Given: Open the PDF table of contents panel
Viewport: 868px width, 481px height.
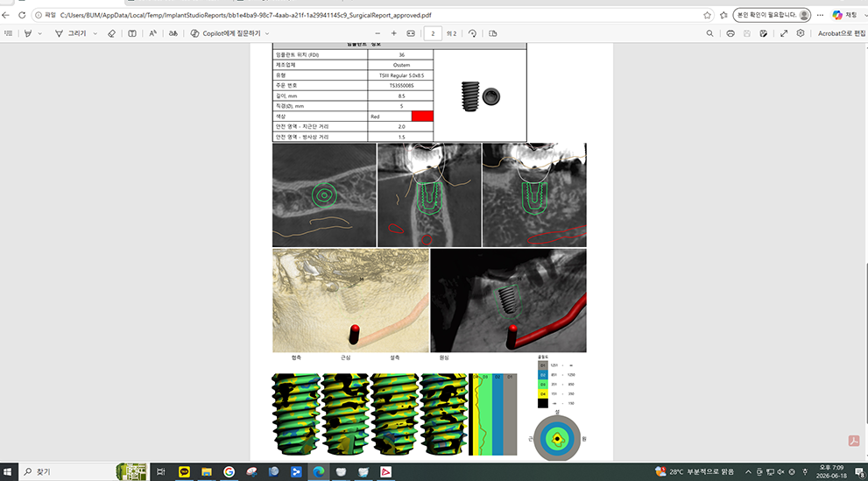Looking at the screenshot, I should pyautogui.click(x=8, y=33).
